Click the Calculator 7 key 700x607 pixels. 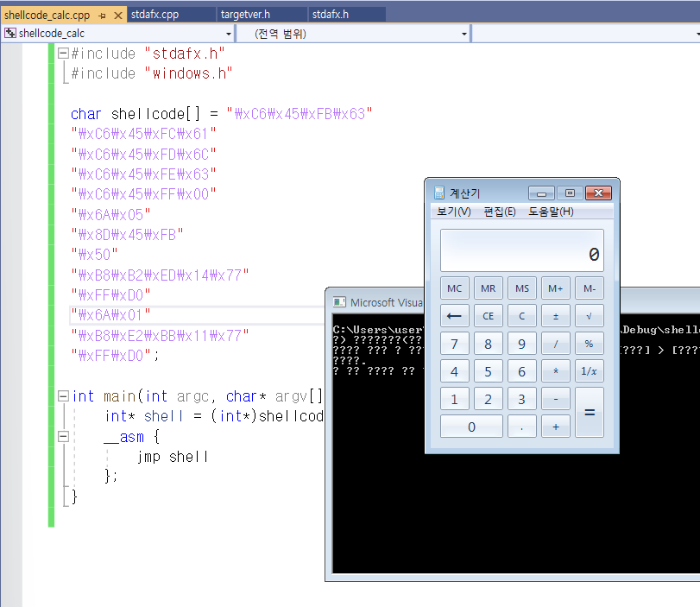tap(455, 344)
